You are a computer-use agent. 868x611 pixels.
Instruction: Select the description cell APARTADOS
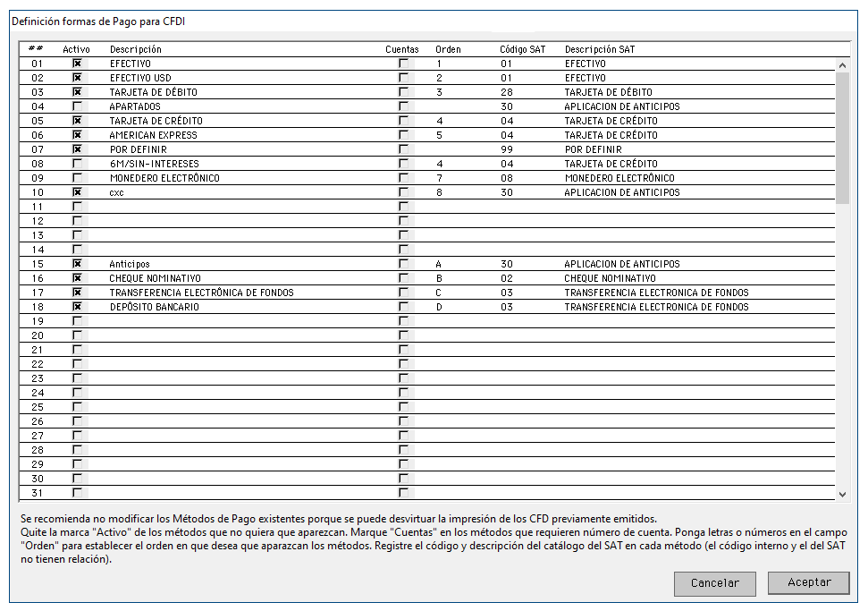click(x=135, y=106)
